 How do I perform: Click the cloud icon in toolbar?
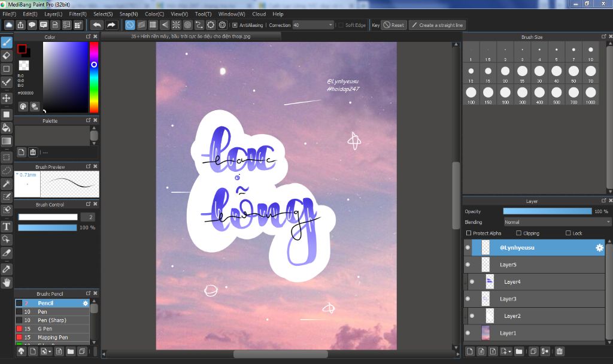8,25
